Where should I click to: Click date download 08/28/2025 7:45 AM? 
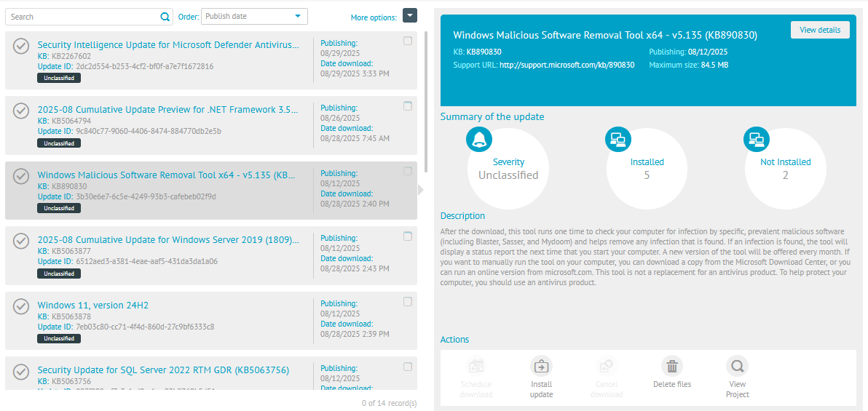click(355, 138)
